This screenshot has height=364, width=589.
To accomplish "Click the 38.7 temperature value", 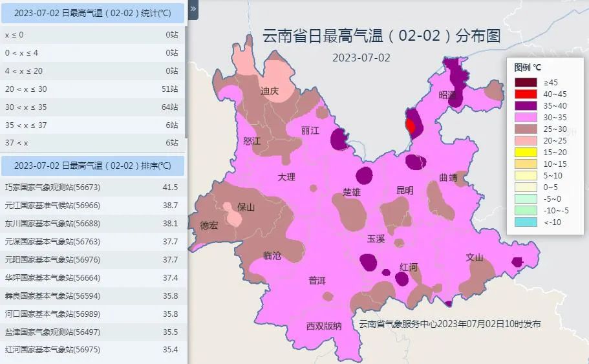I will (x=170, y=206).
